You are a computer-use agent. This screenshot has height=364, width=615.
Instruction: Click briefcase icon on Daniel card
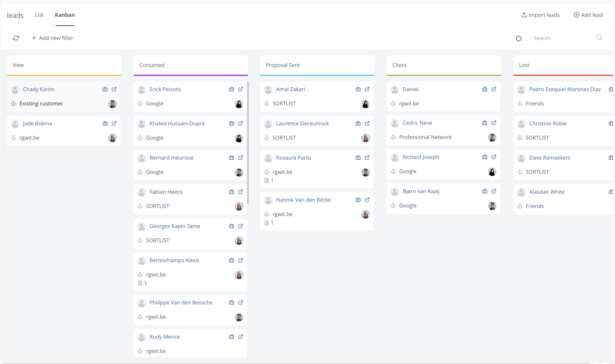click(x=484, y=89)
